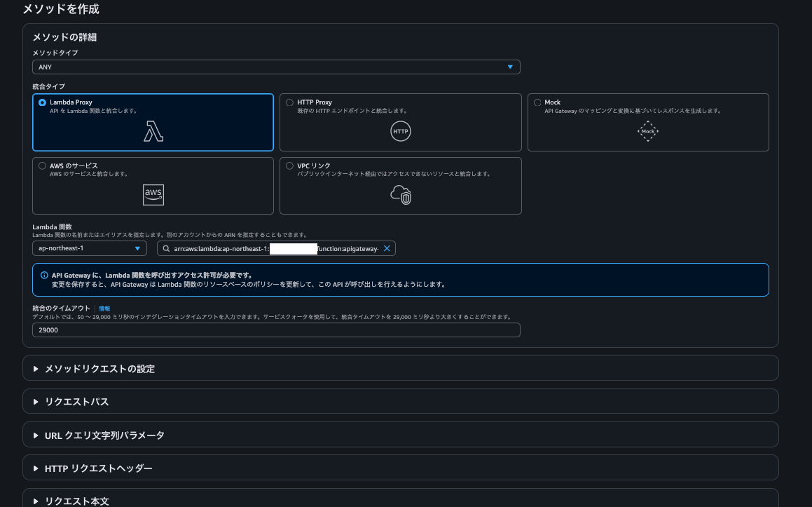Screen dimensions: 812x507
Task: Click the 'API を Lambda 関数と統合します。' description
Action: (x=94, y=111)
